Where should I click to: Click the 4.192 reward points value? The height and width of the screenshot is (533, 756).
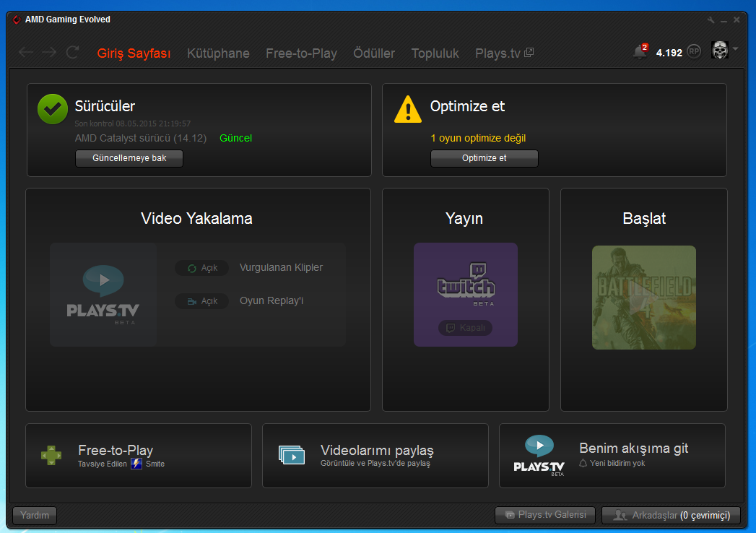click(669, 53)
